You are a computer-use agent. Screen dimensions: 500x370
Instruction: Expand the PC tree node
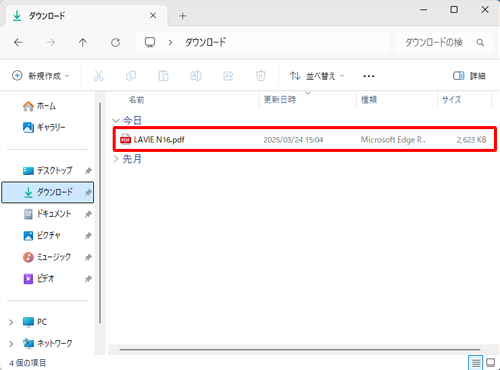coord(11,322)
